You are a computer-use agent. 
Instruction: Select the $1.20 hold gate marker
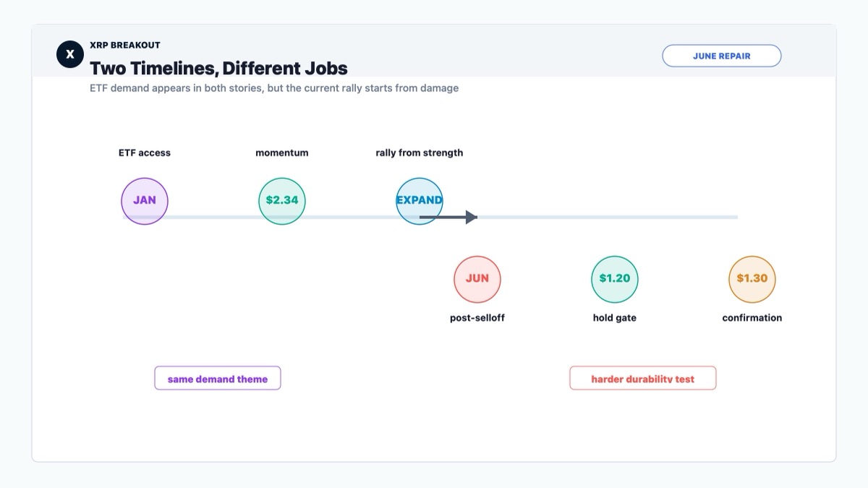pos(615,278)
